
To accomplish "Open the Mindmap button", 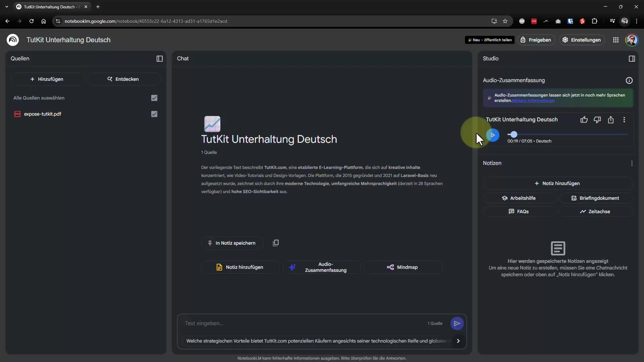I will (x=403, y=267).
